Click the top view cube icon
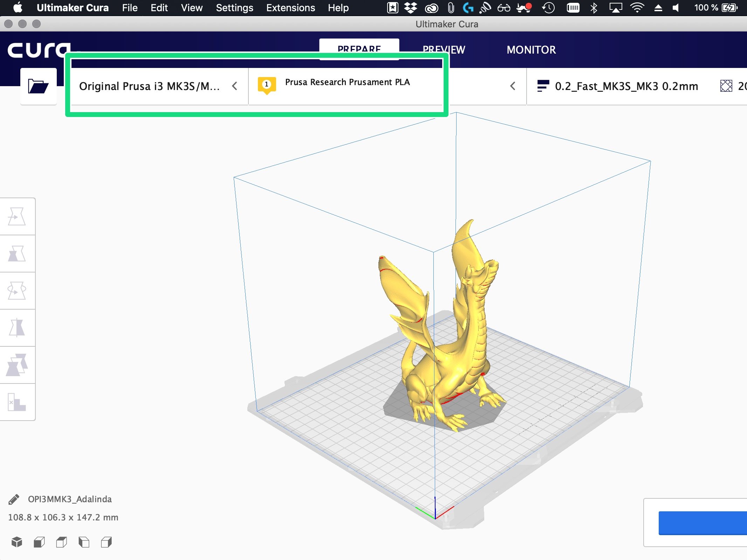Screen dimensions: 747x560 point(62,541)
